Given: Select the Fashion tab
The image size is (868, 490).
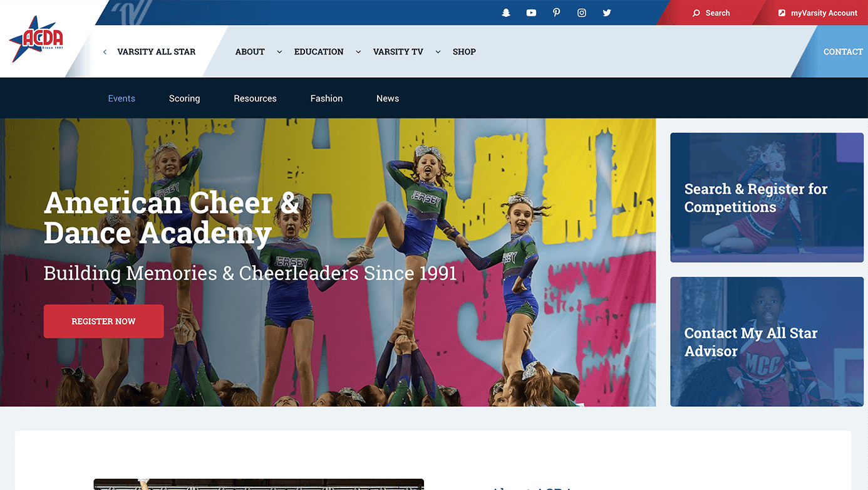Looking at the screenshot, I should pyautogui.click(x=326, y=98).
